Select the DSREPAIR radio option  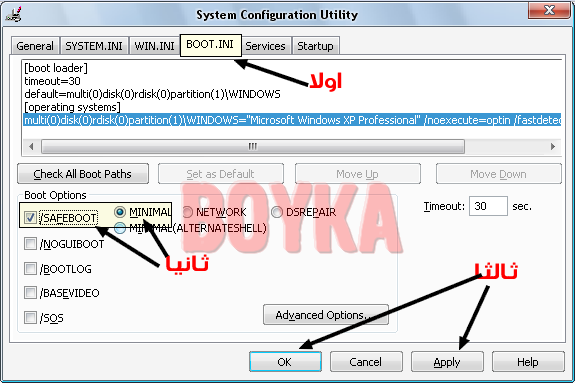277,212
